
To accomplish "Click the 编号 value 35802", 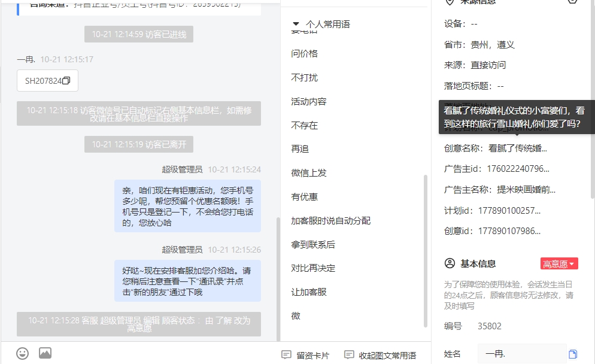I will 490,326.
